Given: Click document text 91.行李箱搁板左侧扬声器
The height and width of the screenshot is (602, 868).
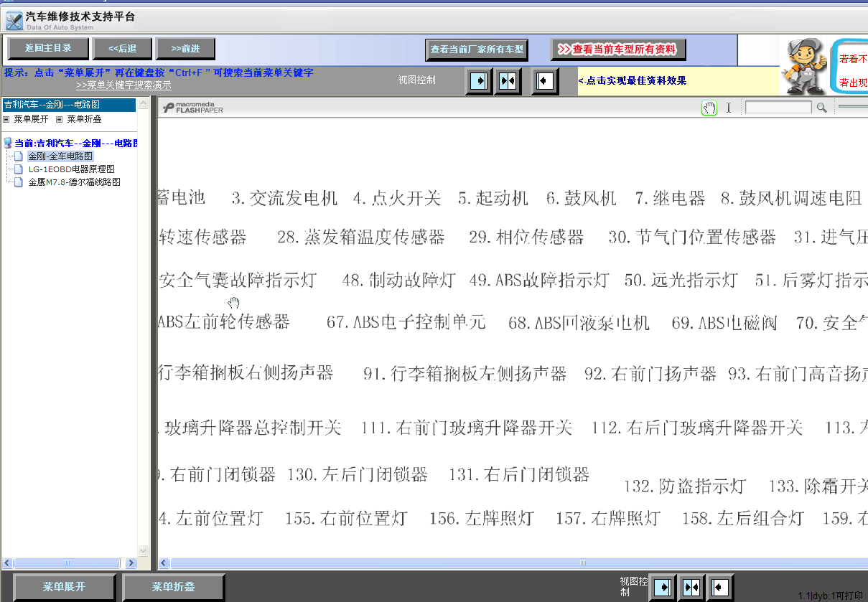Looking at the screenshot, I should pyautogui.click(x=465, y=373).
